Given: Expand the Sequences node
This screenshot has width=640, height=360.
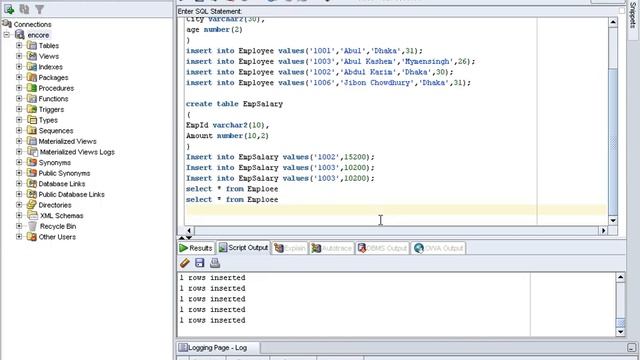Looking at the screenshot, I should (x=19, y=130).
